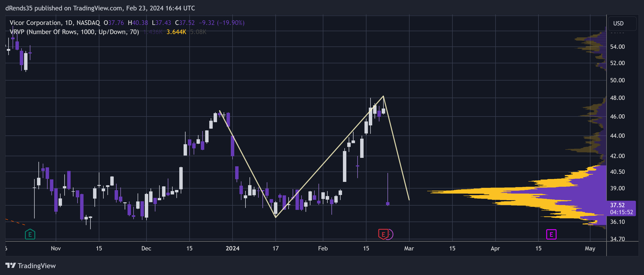Click the magenta upcoming earnings E marker
The image size is (644, 275).
551,234
